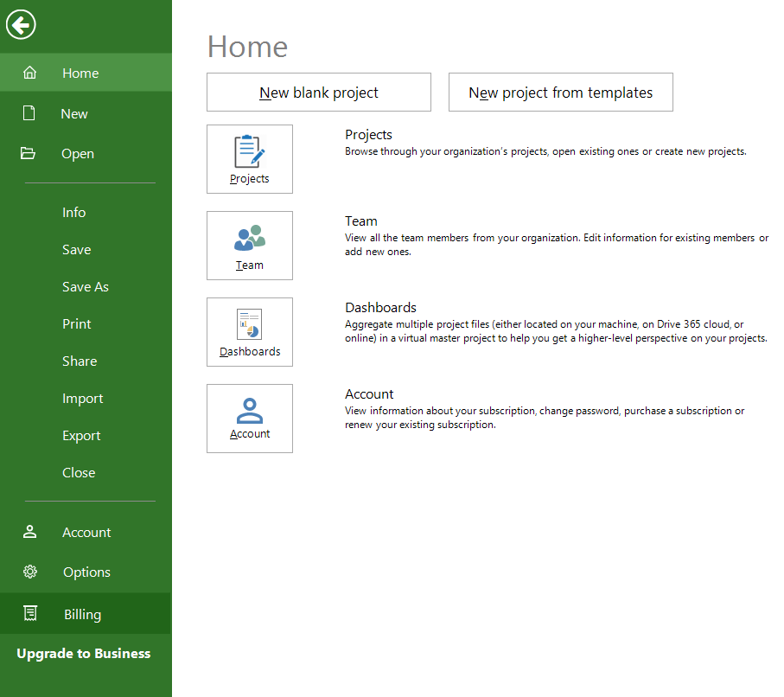Click the New blank project button
The height and width of the screenshot is (697, 784).
tap(319, 92)
